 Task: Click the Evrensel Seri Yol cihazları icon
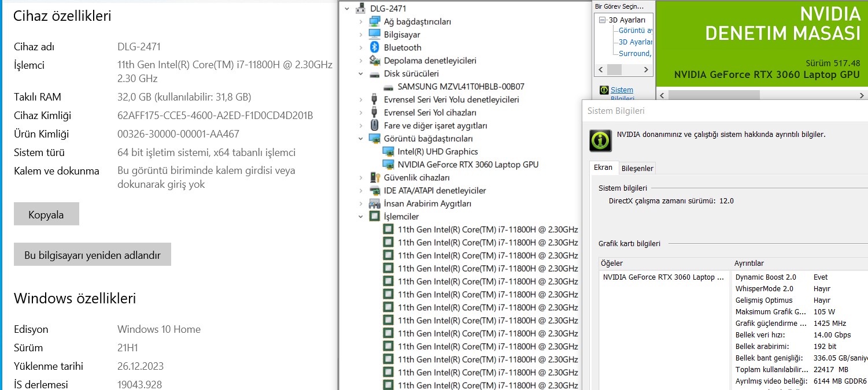(374, 112)
